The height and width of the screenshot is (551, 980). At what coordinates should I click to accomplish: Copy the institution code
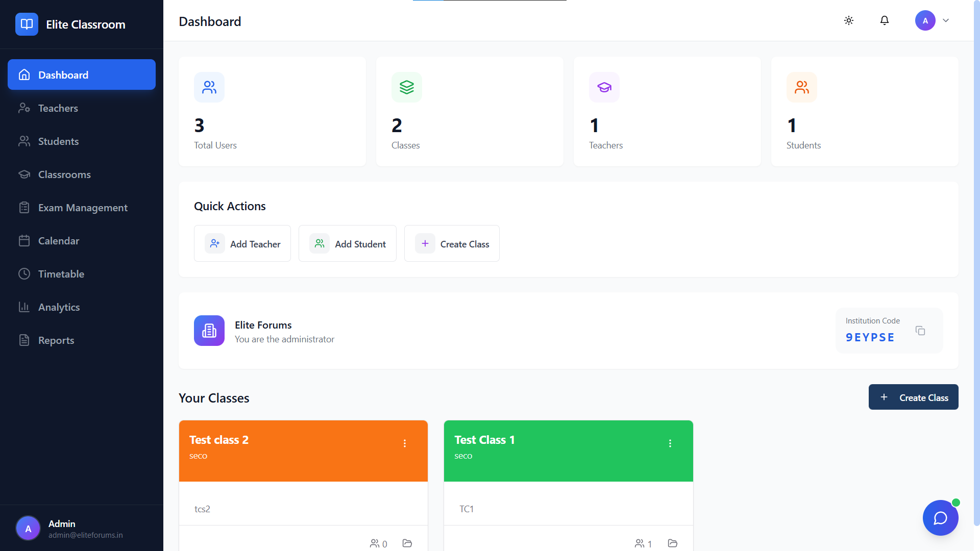tap(920, 331)
